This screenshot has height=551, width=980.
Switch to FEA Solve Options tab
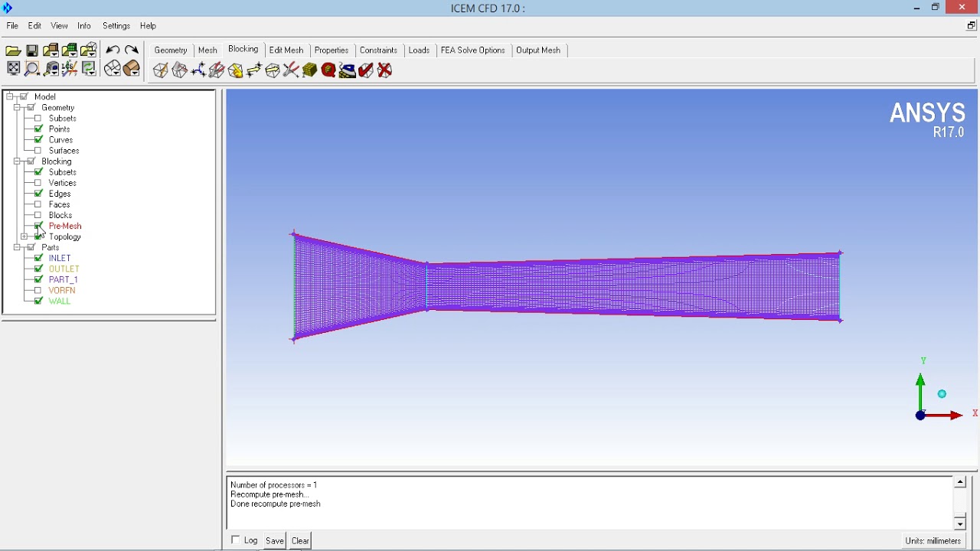point(473,51)
